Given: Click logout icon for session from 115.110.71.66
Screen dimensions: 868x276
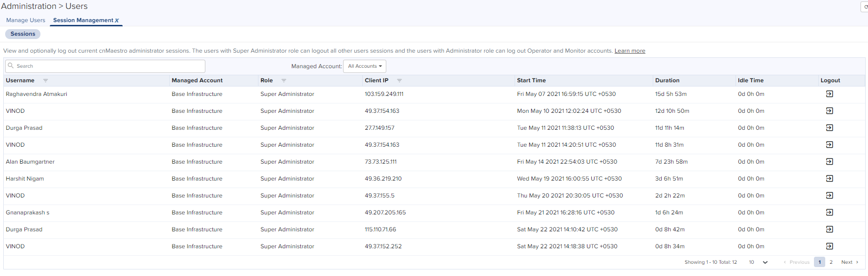Looking at the screenshot, I should (829, 229).
